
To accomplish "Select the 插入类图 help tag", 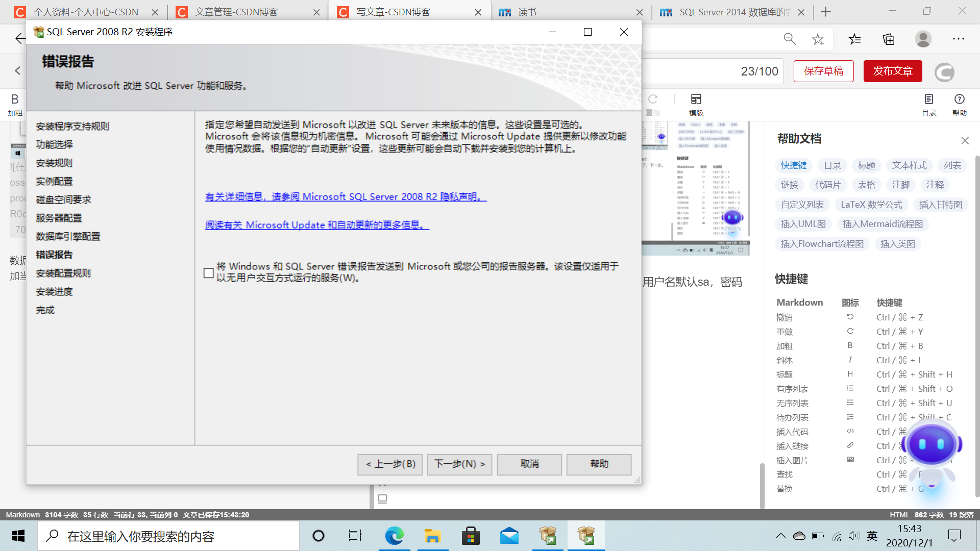I will [x=897, y=244].
